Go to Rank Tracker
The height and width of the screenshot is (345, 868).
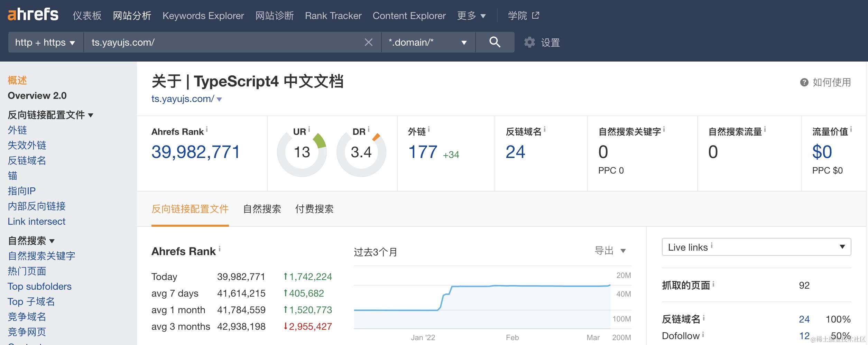tap(333, 16)
